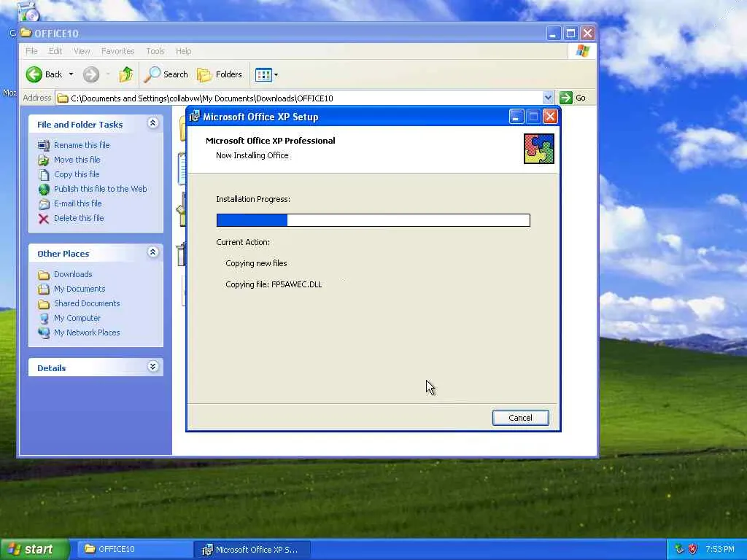Open the Start menu
The width and height of the screenshot is (747, 560).
[x=34, y=550]
